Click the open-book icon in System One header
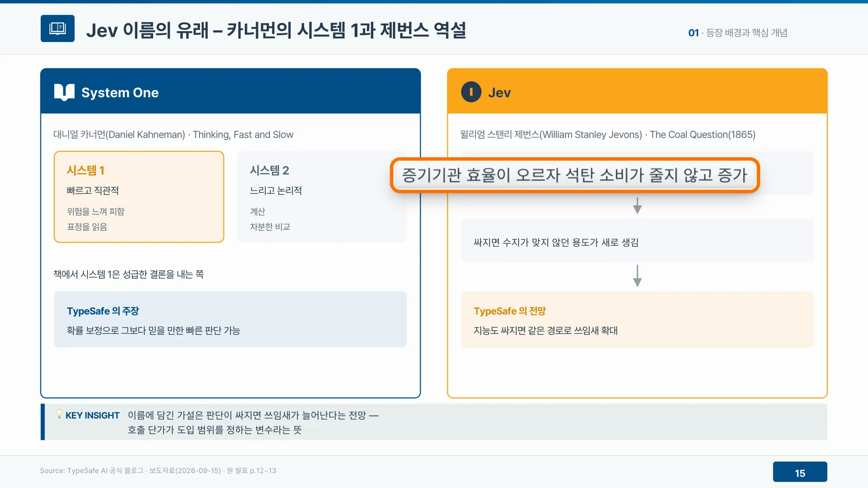 pyautogui.click(x=64, y=92)
